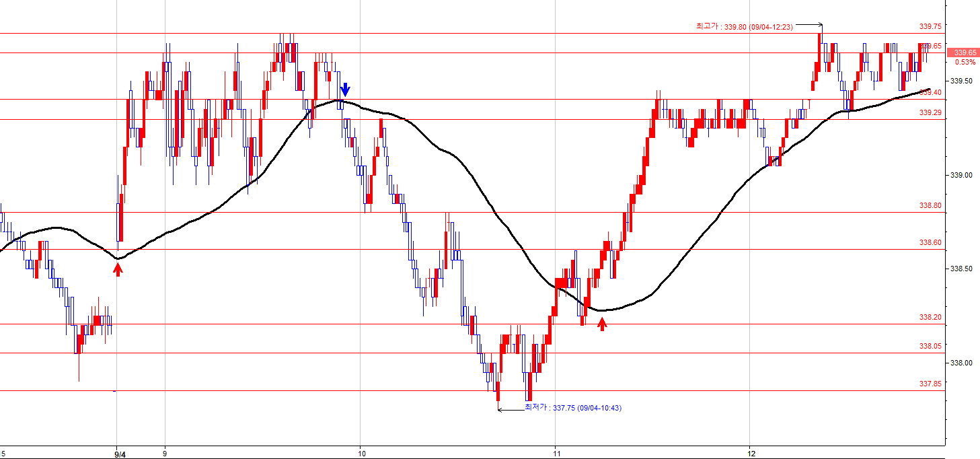The width and height of the screenshot is (980, 459).
Task: Select the 339.29 red price level label
Action: pyautogui.click(x=930, y=113)
